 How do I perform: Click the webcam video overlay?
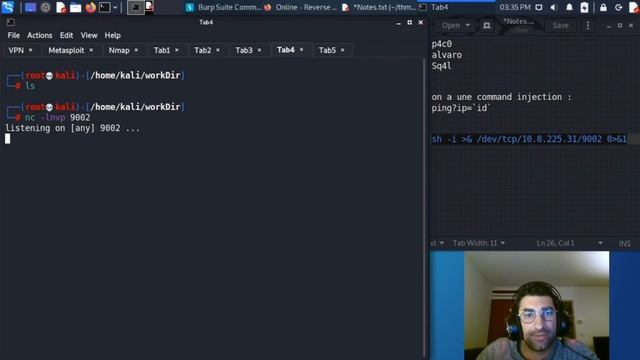pyautogui.click(x=536, y=305)
